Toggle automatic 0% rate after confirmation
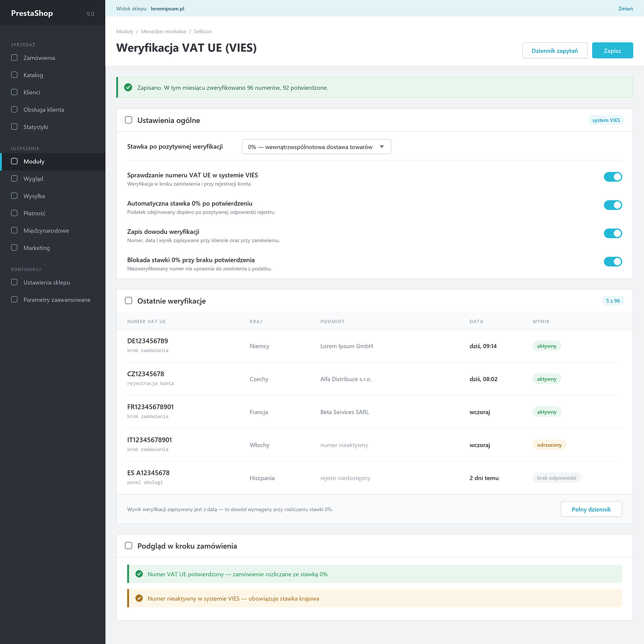Screen dimensions: 644x644 click(x=613, y=205)
